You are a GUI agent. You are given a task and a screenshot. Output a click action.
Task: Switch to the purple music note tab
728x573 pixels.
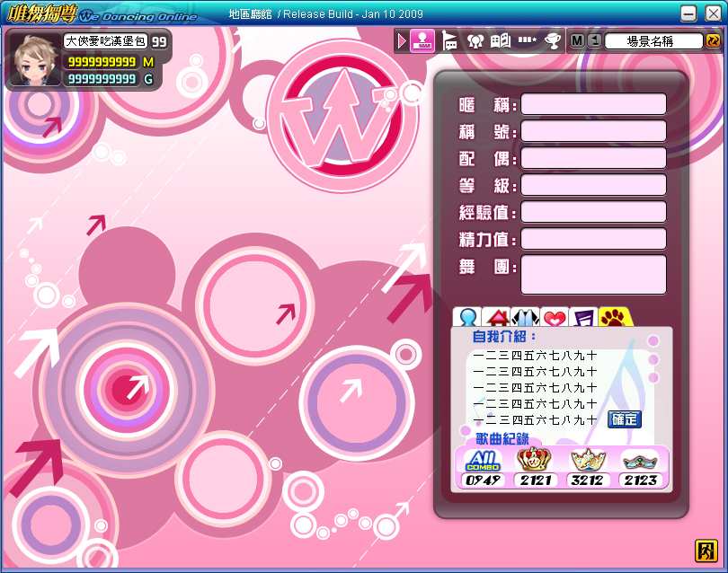tap(583, 318)
